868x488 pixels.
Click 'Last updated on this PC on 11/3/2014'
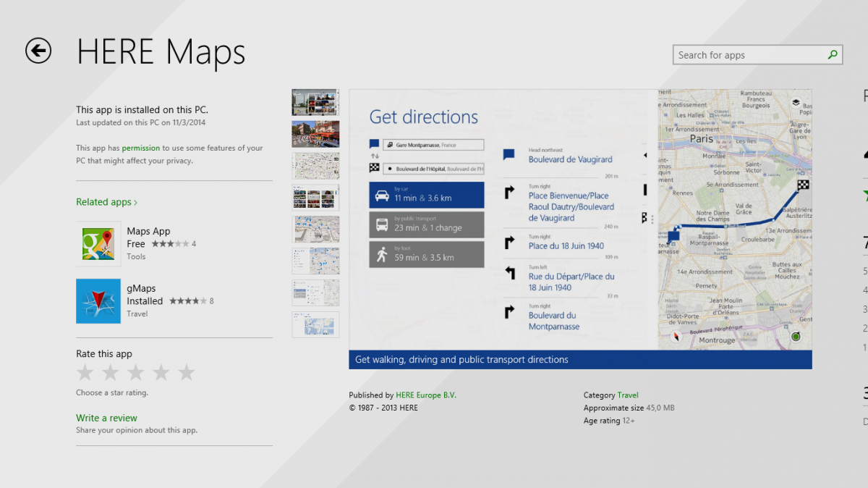pyautogui.click(x=142, y=123)
